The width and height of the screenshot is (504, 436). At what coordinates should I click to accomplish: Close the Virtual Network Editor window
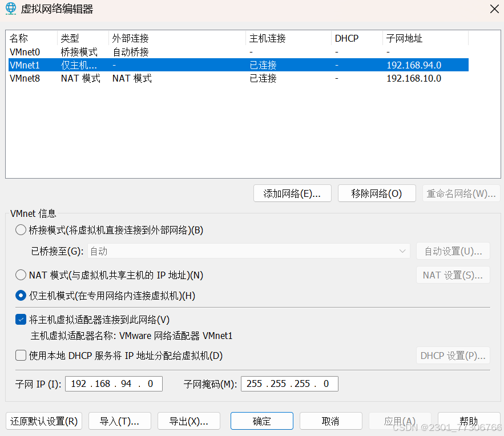494,9
